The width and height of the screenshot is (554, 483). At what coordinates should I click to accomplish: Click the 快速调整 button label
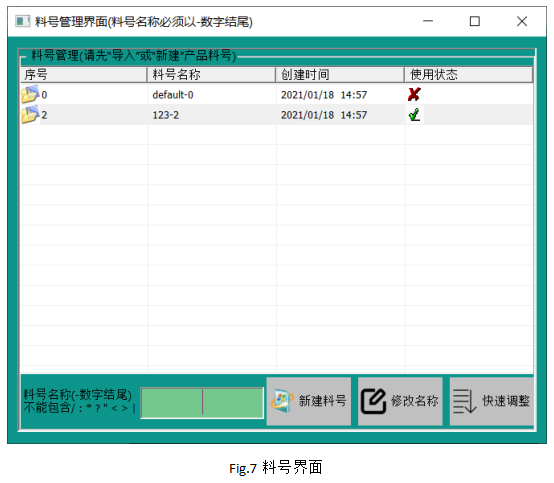(506, 401)
